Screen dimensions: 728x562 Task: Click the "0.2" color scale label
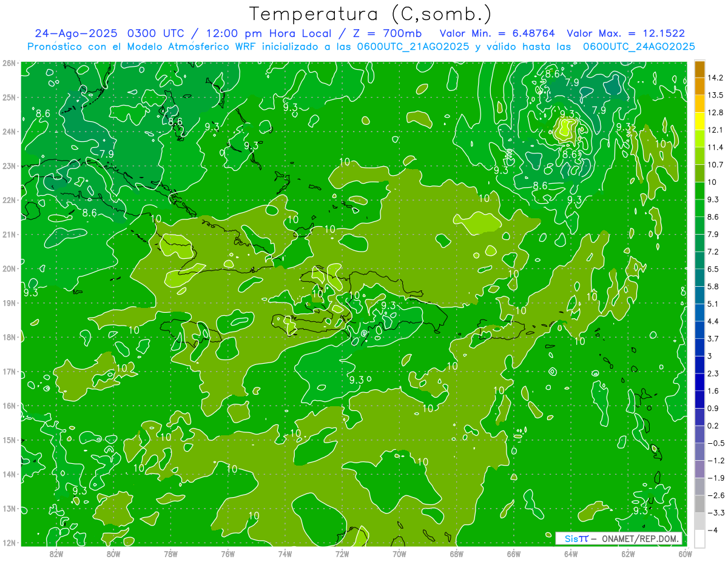tap(713, 426)
